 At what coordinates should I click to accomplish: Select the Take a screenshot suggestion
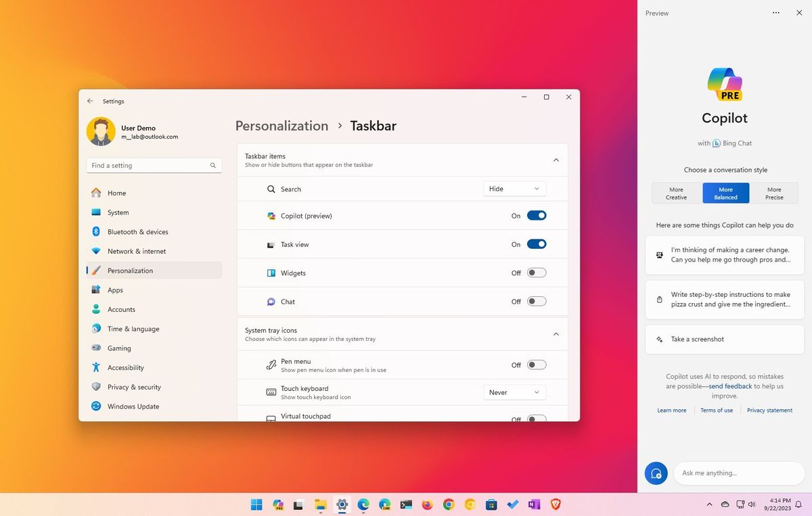coord(725,339)
